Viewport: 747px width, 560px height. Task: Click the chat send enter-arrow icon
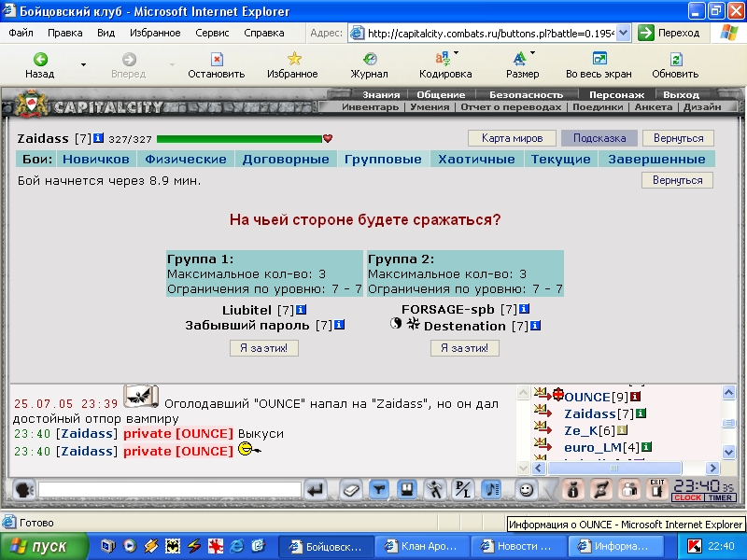[x=315, y=489]
